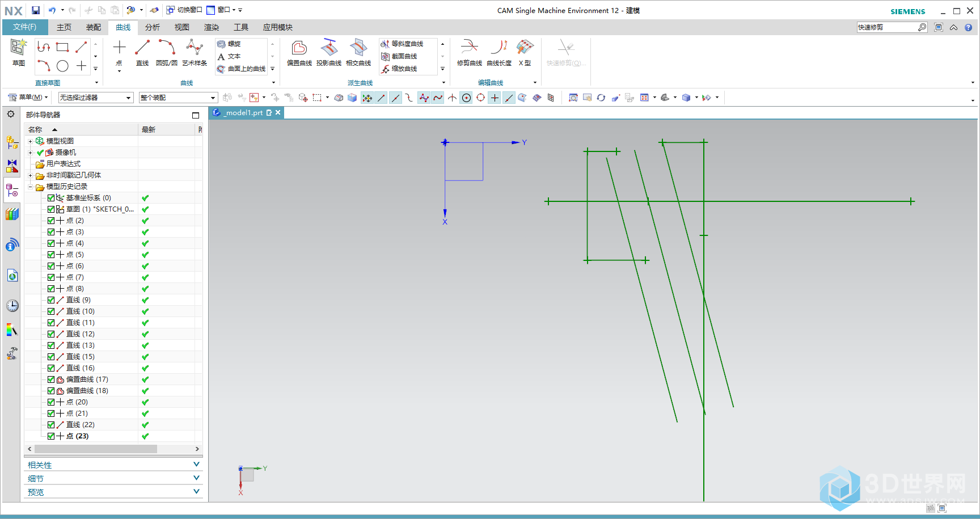Expand the 相关性 panel section
This screenshot has width=980, height=519.
click(x=113, y=465)
